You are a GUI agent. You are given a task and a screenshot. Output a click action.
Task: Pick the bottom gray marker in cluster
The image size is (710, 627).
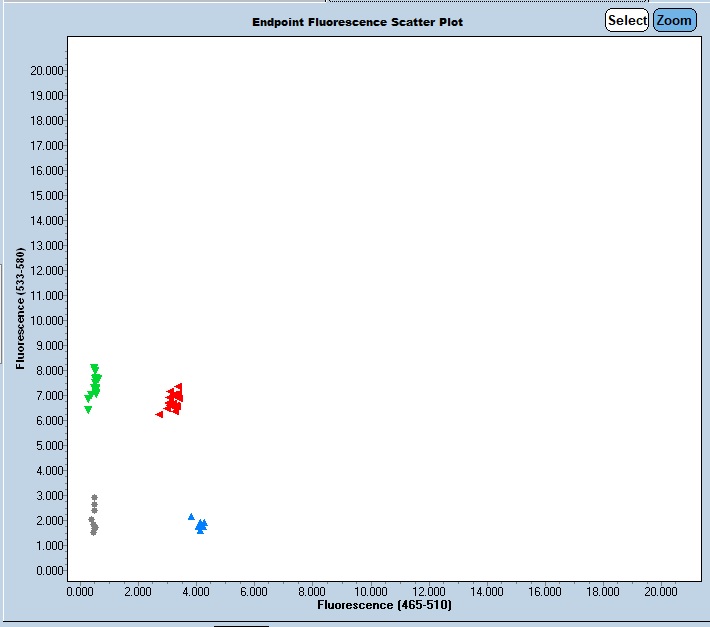click(x=94, y=532)
